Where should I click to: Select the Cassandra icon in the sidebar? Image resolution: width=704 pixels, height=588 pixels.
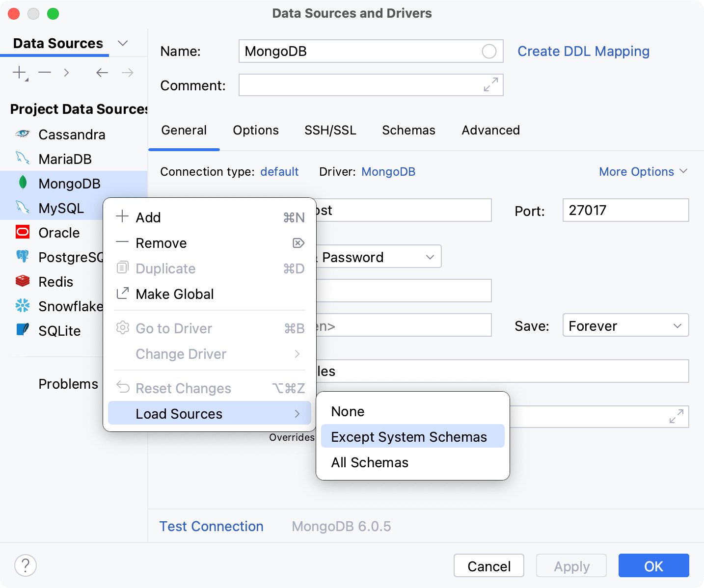click(x=22, y=134)
